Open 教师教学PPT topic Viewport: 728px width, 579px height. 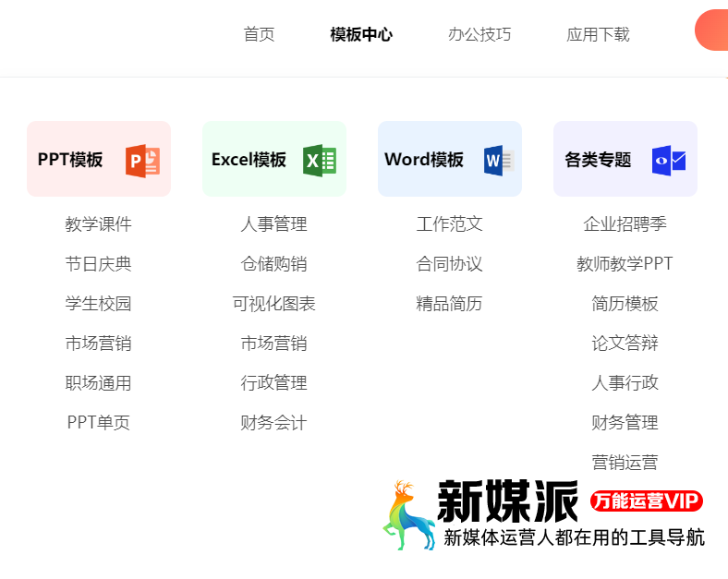click(x=625, y=264)
